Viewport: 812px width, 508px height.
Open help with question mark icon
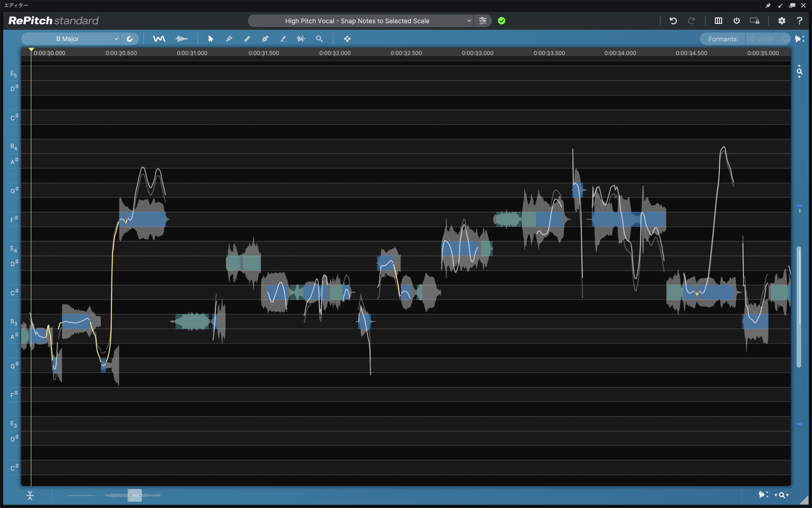tap(800, 21)
